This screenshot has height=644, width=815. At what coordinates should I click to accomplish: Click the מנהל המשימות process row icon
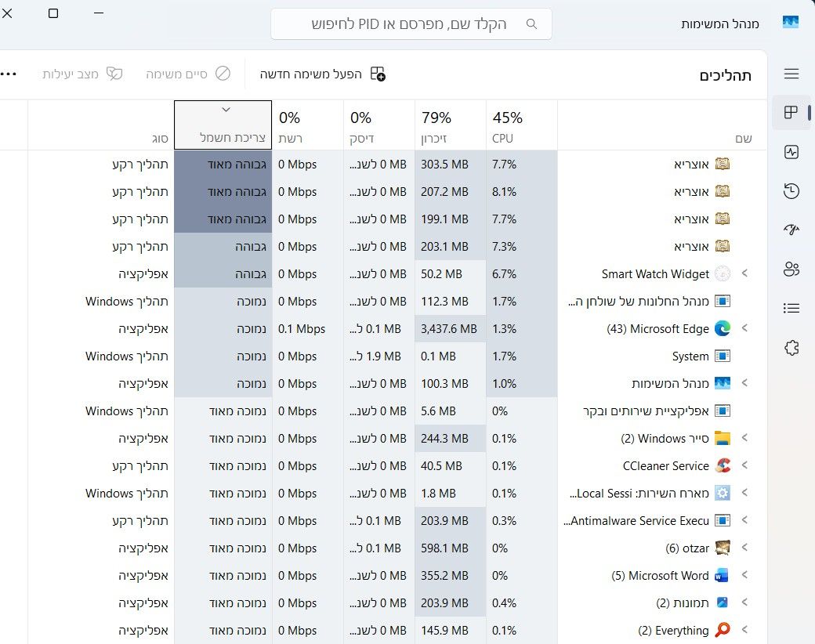tap(723, 384)
